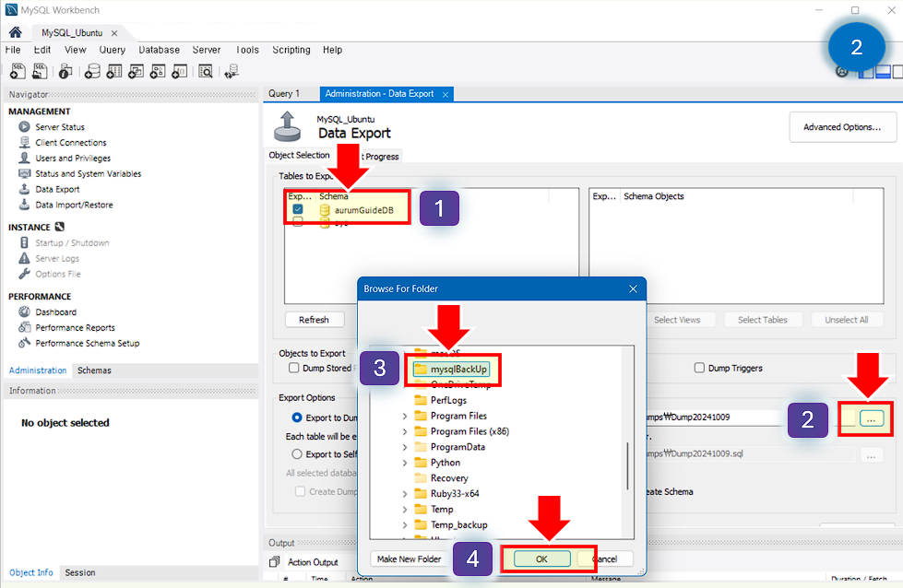Open the Server menu
The height and width of the screenshot is (588, 903).
(x=207, y=50)
